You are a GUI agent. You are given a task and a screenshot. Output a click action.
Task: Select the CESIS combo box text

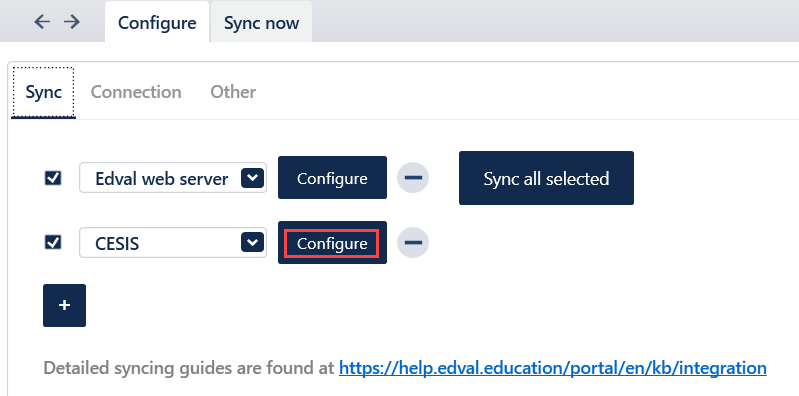117,244
